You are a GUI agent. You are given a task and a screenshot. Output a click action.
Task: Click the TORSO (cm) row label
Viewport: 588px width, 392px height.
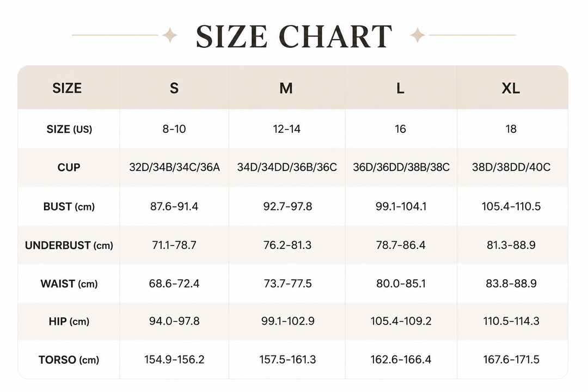coord(69,360)
